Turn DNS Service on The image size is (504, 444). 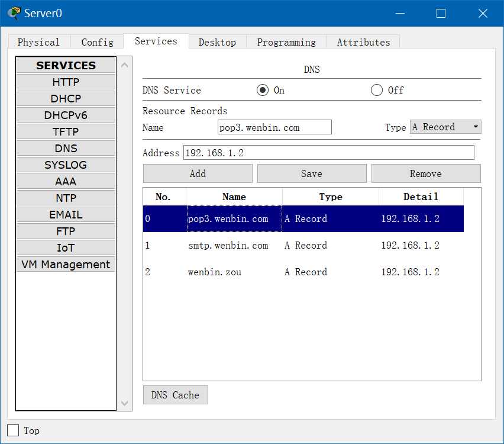point(262,90)
